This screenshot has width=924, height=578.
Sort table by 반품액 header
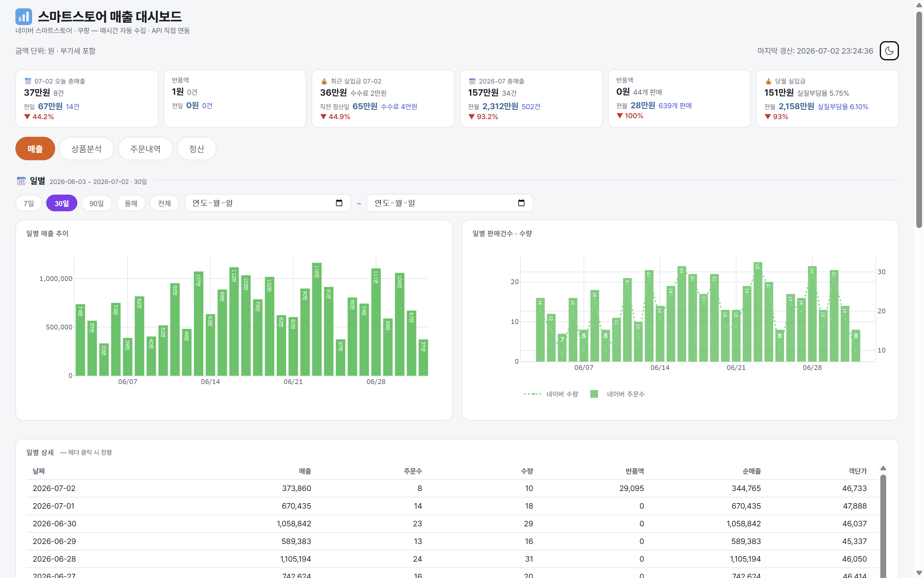click(x=635, y=471)
